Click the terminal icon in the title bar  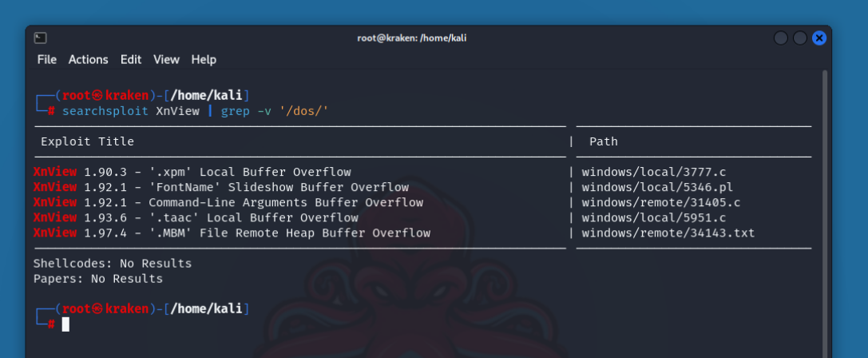click(x=41, y=38)
